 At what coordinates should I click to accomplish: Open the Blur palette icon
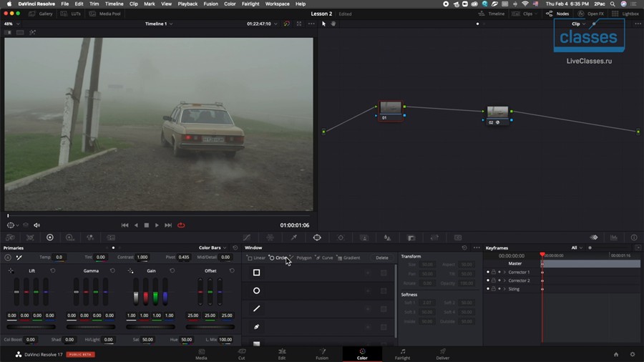click(x=387, y=238)
